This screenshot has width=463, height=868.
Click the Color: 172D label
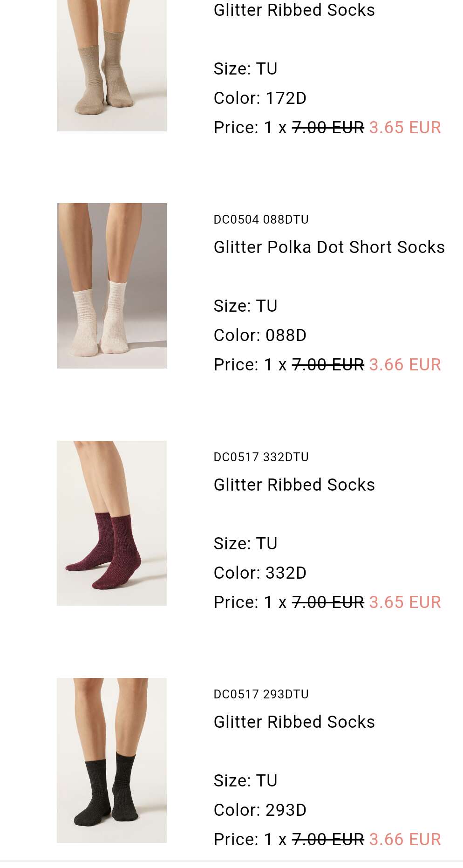click(x=260, y=98)
